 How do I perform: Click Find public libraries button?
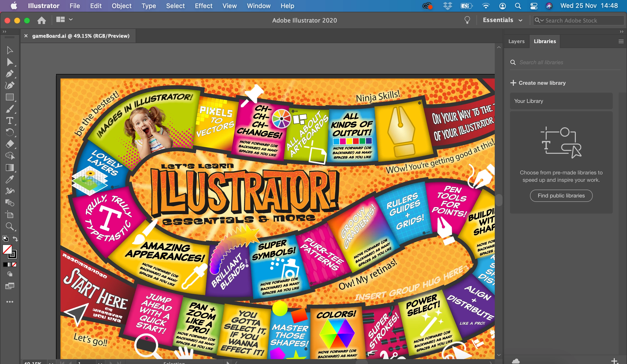pyautogui.click(x=561, y=195)
